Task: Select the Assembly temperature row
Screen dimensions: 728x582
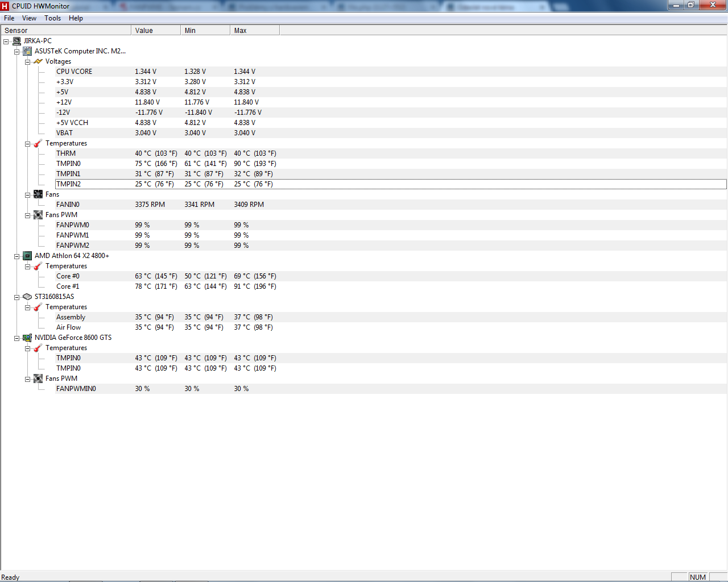Action: tap(391, 317)
